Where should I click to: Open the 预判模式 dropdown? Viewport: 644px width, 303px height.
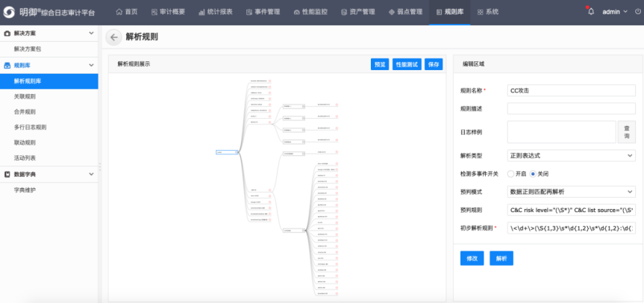coord(571,191)
